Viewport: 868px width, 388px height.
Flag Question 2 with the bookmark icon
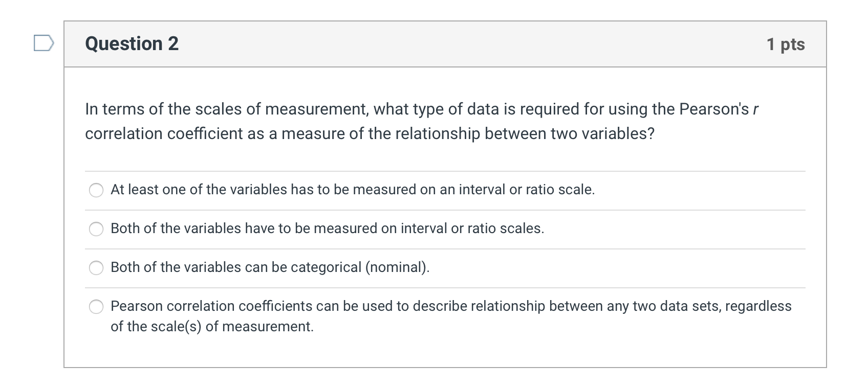(x=43, y=43)
